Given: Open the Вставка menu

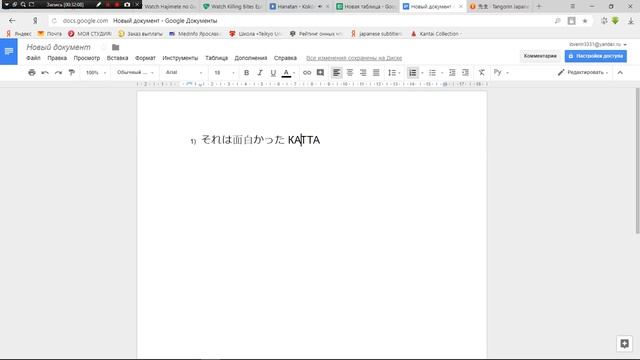Looking at the screenshot, I should pyautogui.click(x=118, y=58).
